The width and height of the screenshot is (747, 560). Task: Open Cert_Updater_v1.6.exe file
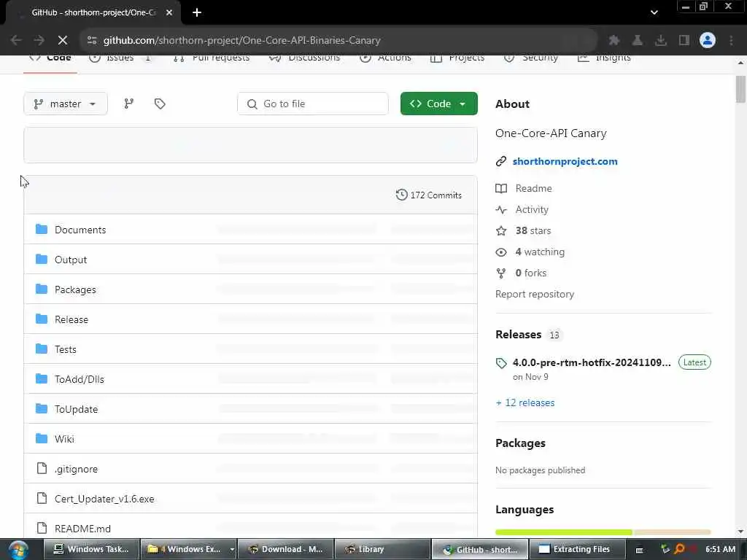[104, 499]
